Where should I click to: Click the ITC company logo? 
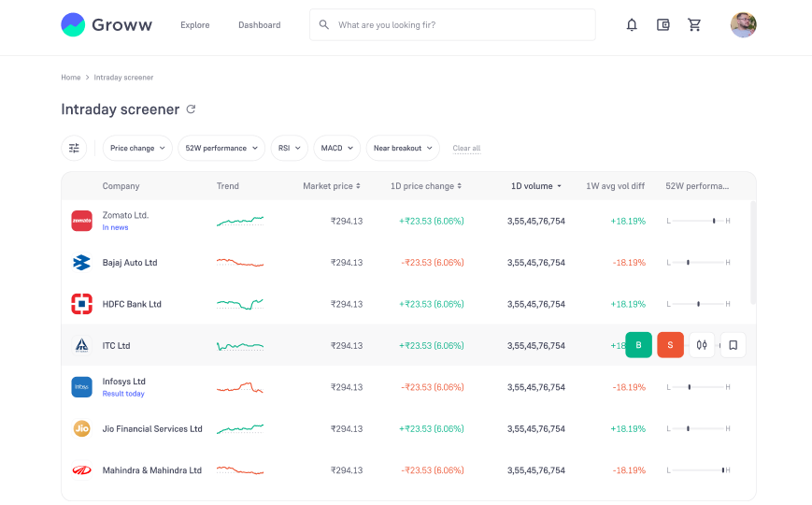[x=82, y=345]
